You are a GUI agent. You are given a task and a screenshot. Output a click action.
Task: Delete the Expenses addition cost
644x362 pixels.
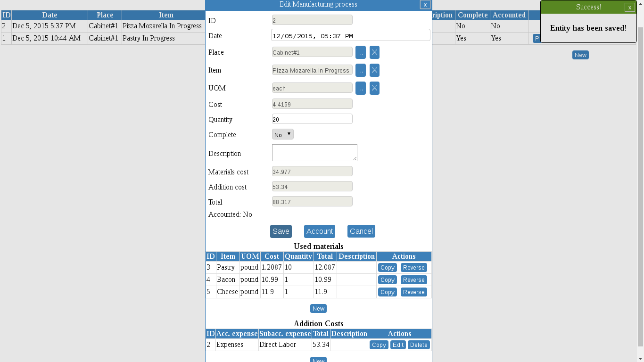[x=419, y=345]
